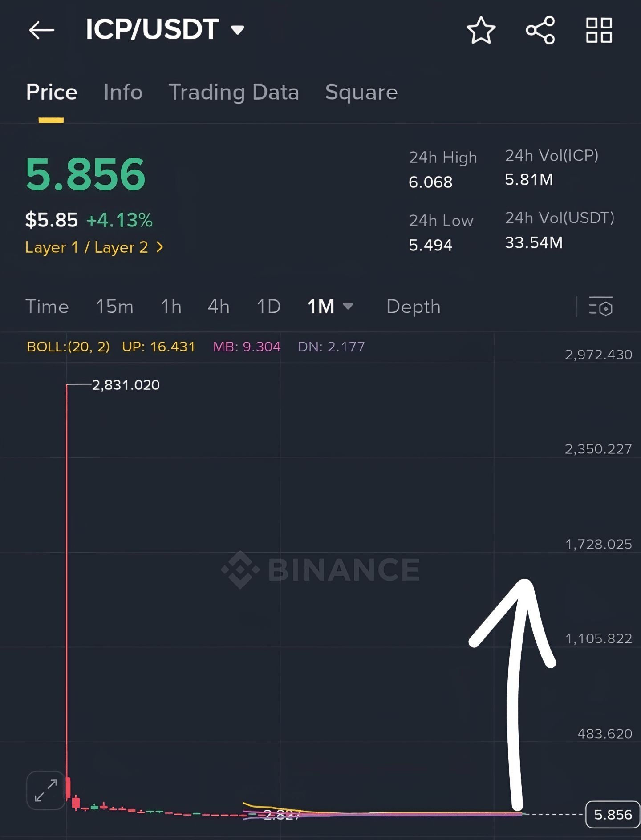Add ICP/USDT to favorites with star
641x840 pixels.
pos(481,30)
